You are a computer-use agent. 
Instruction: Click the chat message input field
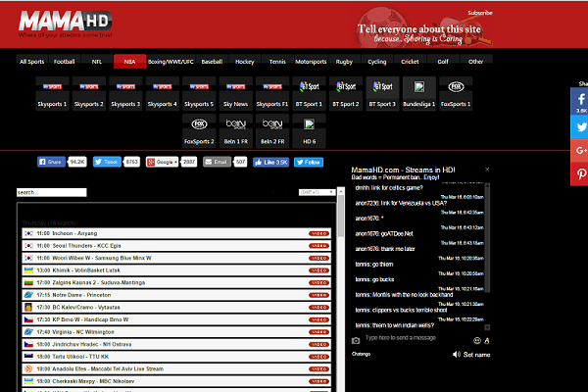[x=416, y=338]
